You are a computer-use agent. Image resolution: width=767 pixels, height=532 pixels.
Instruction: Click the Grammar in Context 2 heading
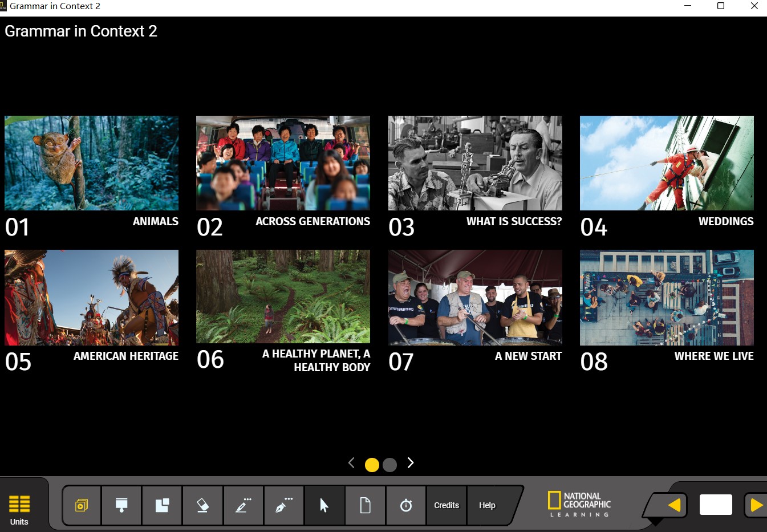81,31
